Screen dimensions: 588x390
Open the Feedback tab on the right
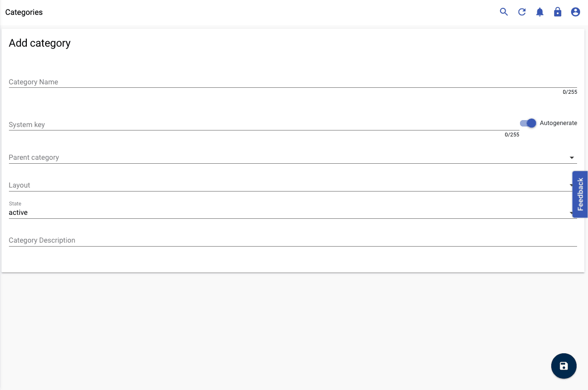580,195
